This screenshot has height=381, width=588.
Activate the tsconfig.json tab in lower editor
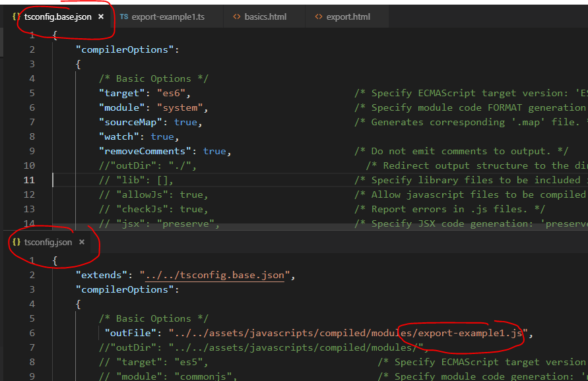[x=48, y=242]
